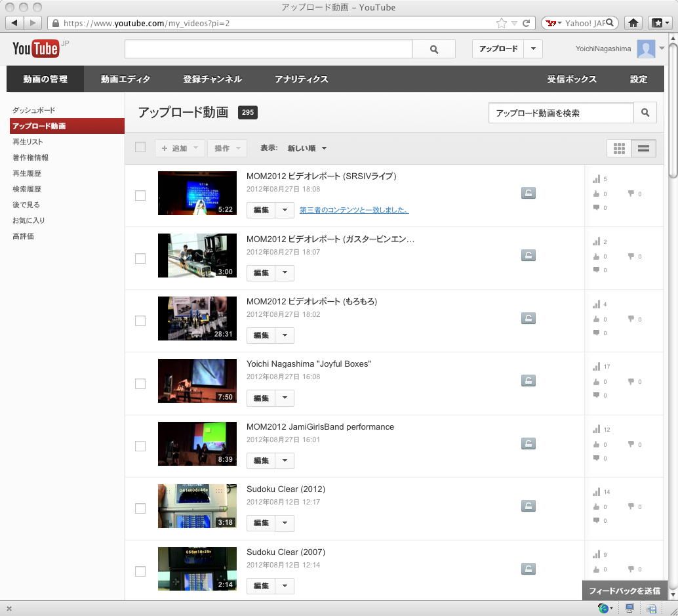Open 第三者のコンテンツと一致しました link
This screenshot has width=678, height=616.
point(354,210)
